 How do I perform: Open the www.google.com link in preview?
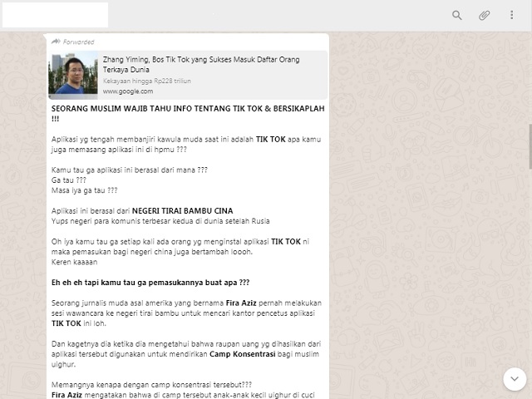[128, 91]
